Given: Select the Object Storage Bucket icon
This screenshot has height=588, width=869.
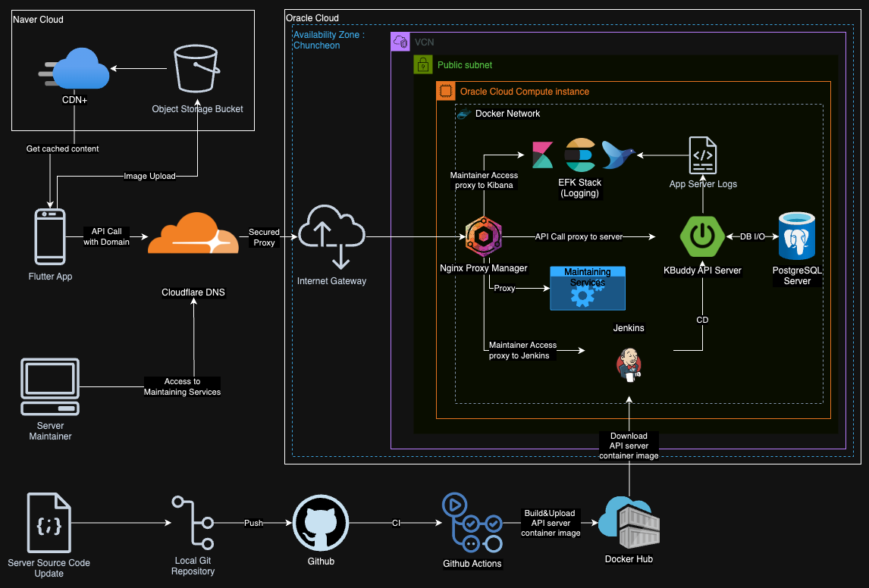Looking at the screenshot, I should [196, 69].
